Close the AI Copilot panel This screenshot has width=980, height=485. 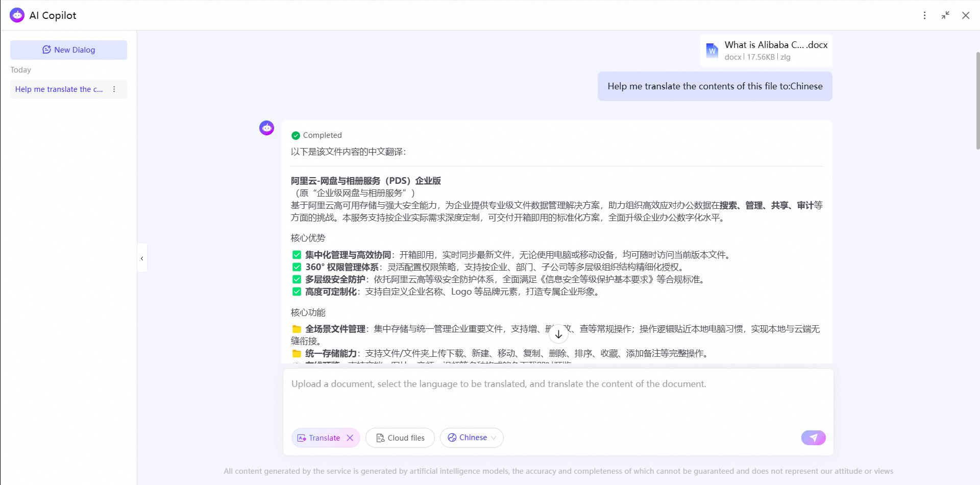click(x=966, y=15)
